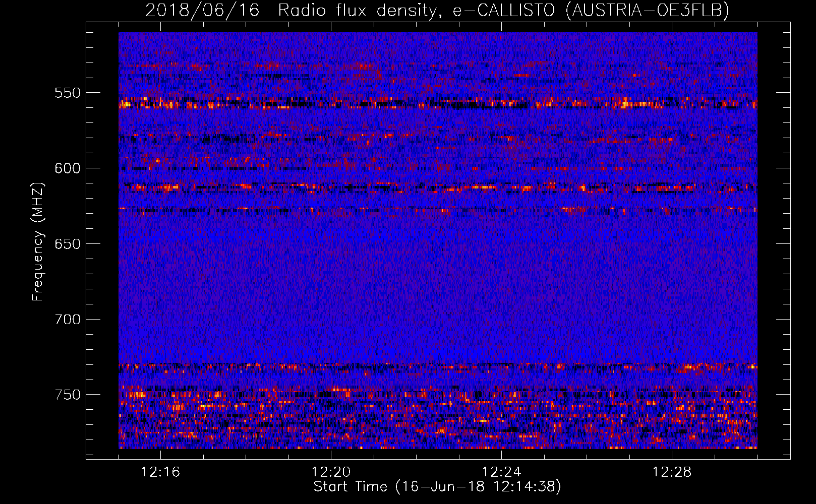Click the 650 frequency tick label
Screen dimensions: 816x504
click(68, 244)
